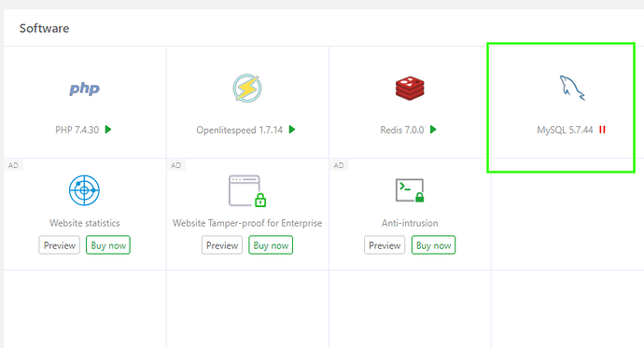Click the Website Tamper-proof browser lock icon

[x=247, y=191]
